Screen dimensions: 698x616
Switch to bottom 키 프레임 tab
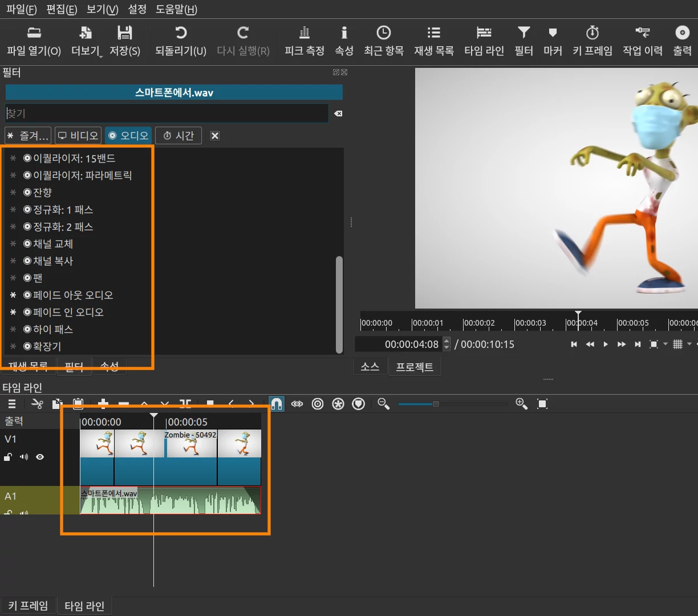coord(28,606)
